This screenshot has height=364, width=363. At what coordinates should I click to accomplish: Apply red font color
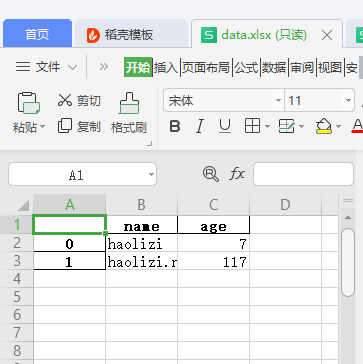point(358,126)
